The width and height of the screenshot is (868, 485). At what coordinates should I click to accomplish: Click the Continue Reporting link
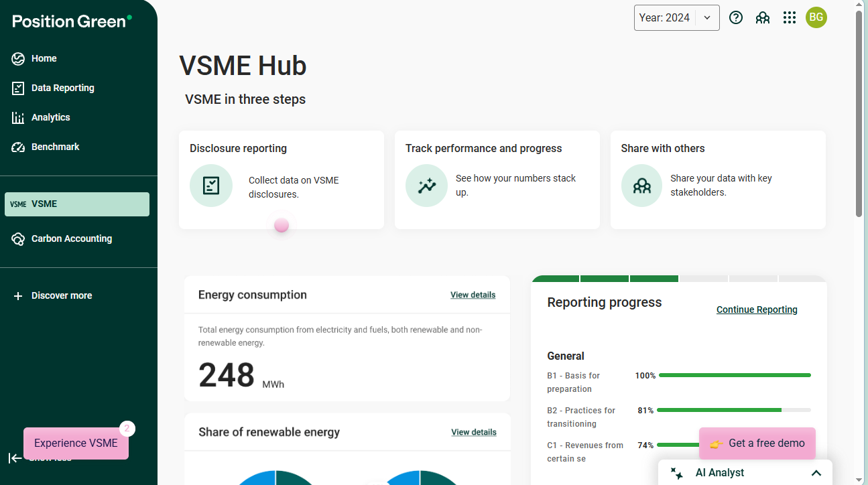[757, 309]
